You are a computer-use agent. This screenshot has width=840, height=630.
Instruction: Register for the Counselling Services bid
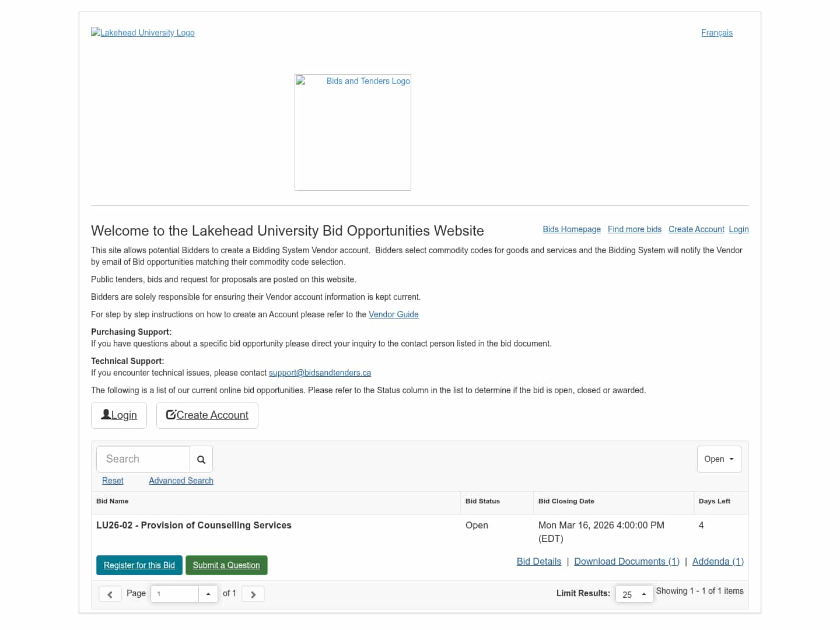[x=139, y=565]
